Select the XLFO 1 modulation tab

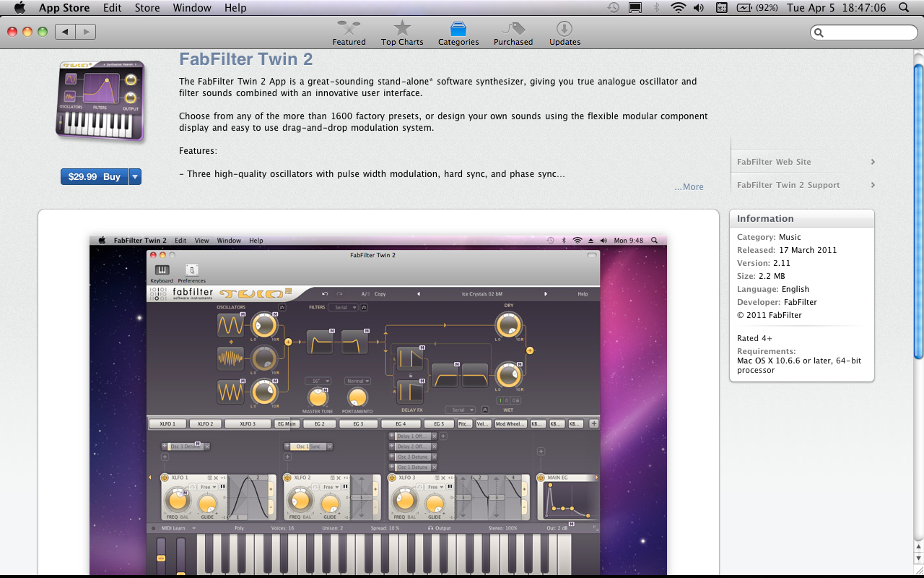[x=167, y=423]
